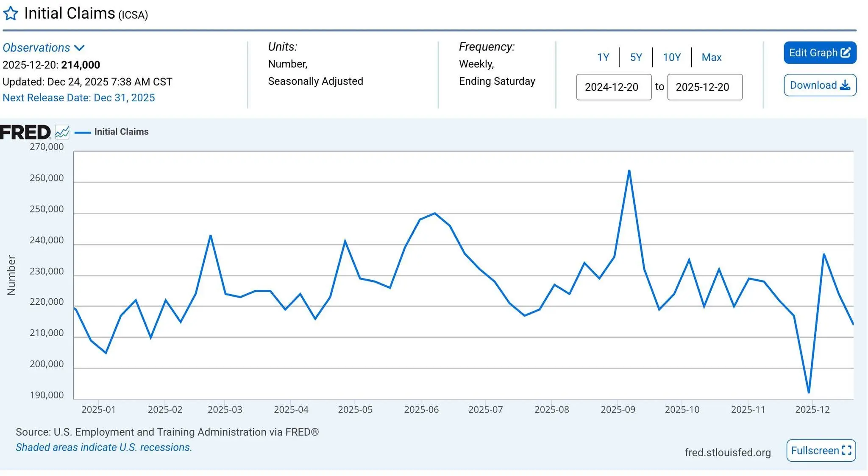
Task: Click the pencil icon in the Edit Graph button
Action: [846, 53]
